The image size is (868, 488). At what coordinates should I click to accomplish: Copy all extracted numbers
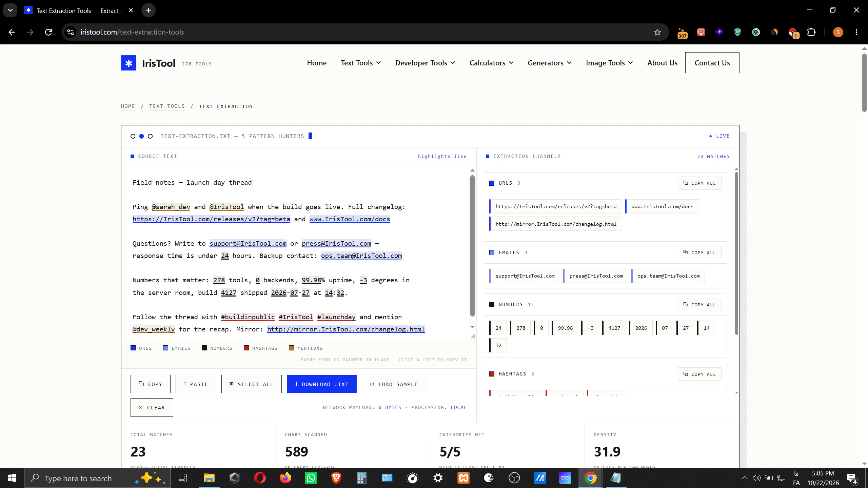pos(699,305)
